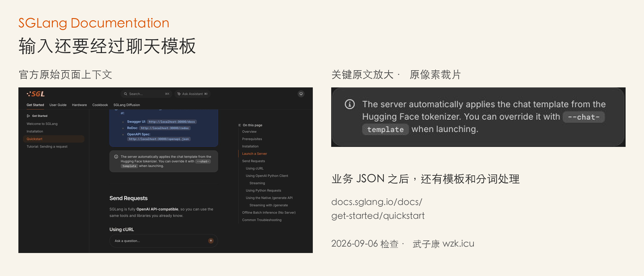Click the enlarged chat template note image
Screen dimensions: 644x276
(478, 117)
